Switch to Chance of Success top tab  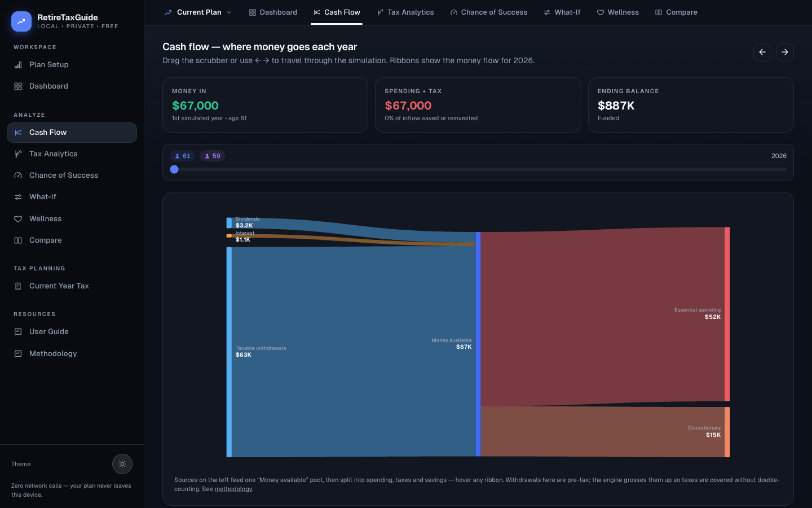click(x=489, y=12)
